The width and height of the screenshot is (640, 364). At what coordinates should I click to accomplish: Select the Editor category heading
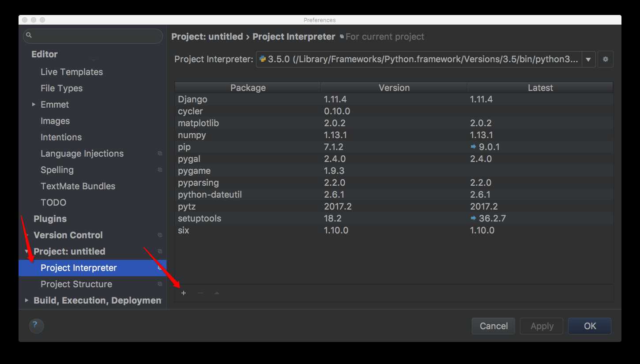pyautogui.click(x=45, y=54)
